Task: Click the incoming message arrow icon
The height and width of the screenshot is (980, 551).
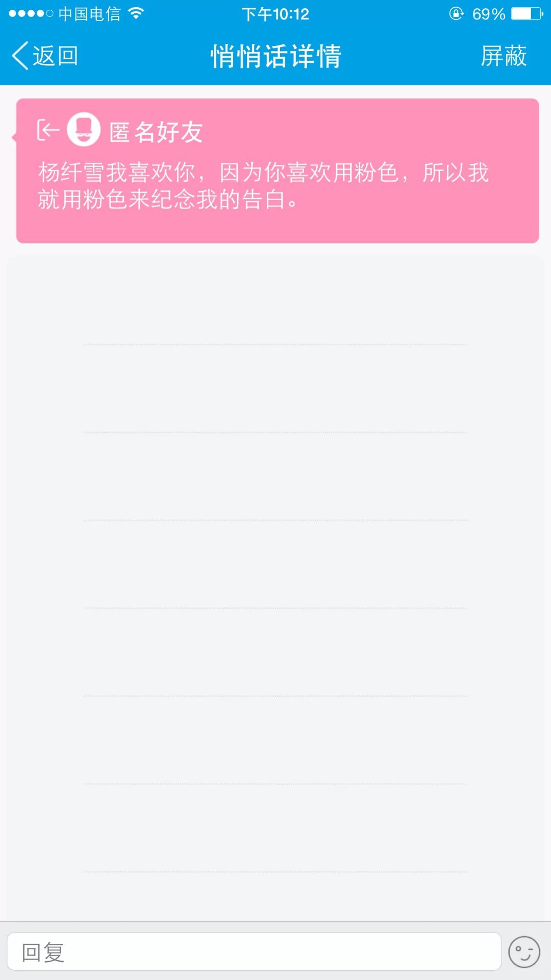Action: 48,130
